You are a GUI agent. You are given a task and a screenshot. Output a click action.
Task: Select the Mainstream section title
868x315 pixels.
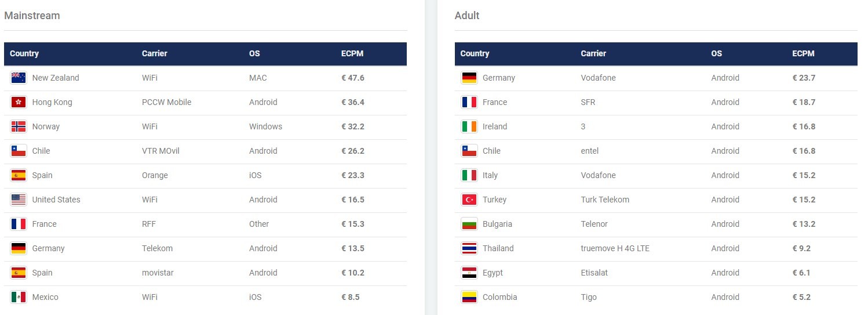tap(32, 16)
